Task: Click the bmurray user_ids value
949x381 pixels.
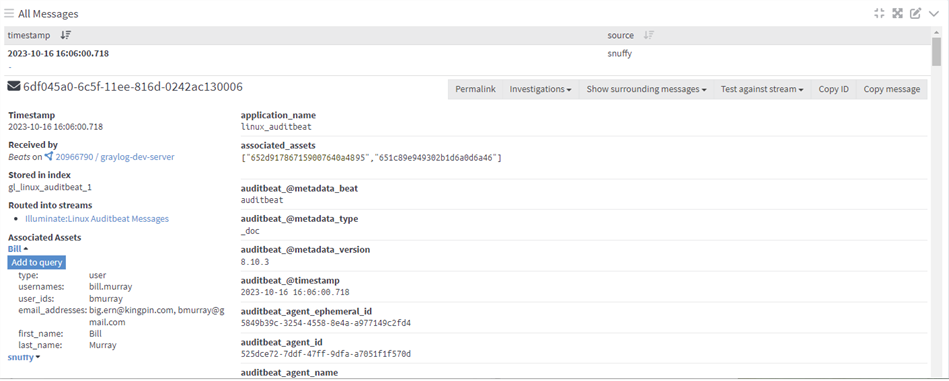Action: 106,299
